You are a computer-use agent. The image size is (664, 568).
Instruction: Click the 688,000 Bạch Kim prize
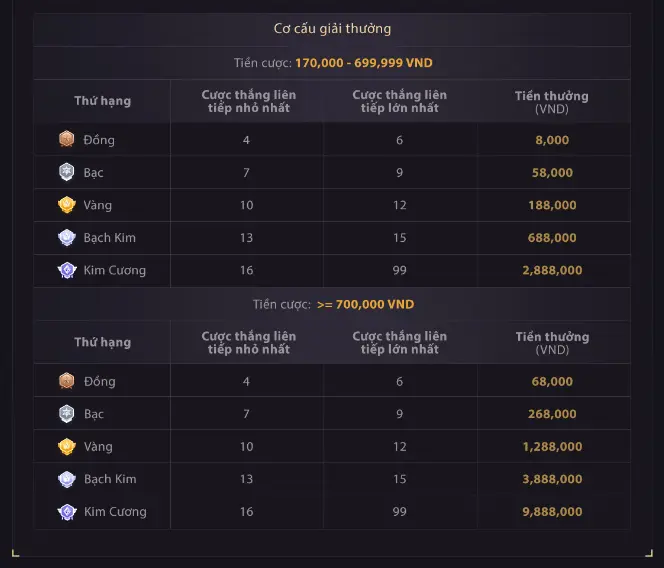click(x=552, y=238)
